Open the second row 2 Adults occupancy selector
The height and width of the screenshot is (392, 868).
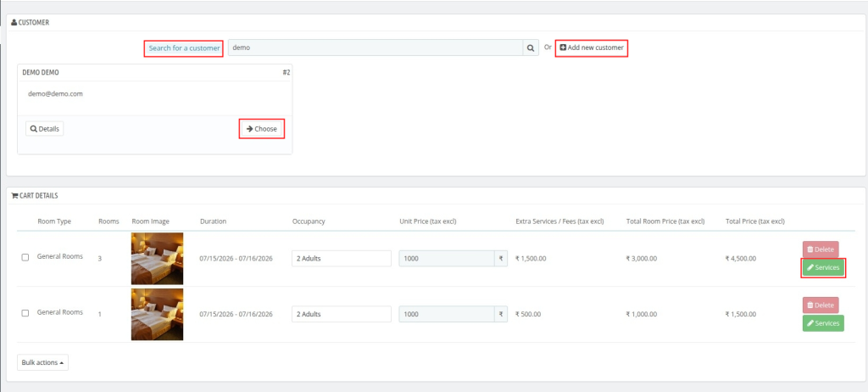tap(342, 315)
